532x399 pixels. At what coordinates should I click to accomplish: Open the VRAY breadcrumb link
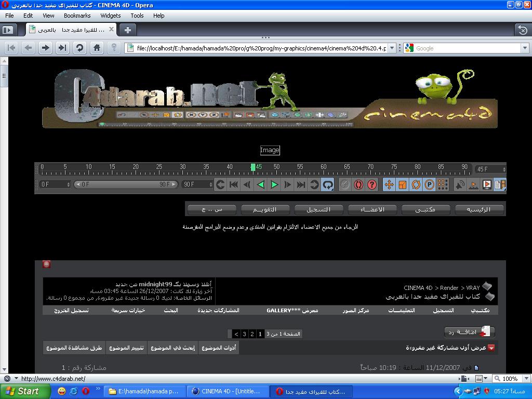pos(473,288)
